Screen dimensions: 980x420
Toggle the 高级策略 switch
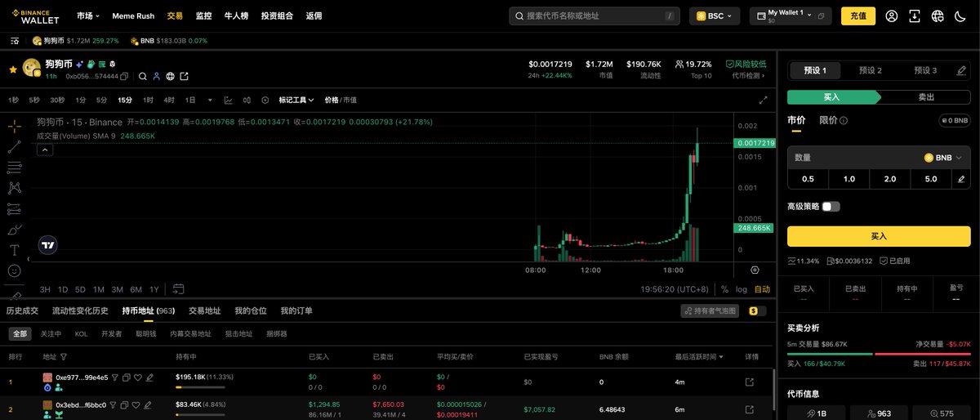831,207
